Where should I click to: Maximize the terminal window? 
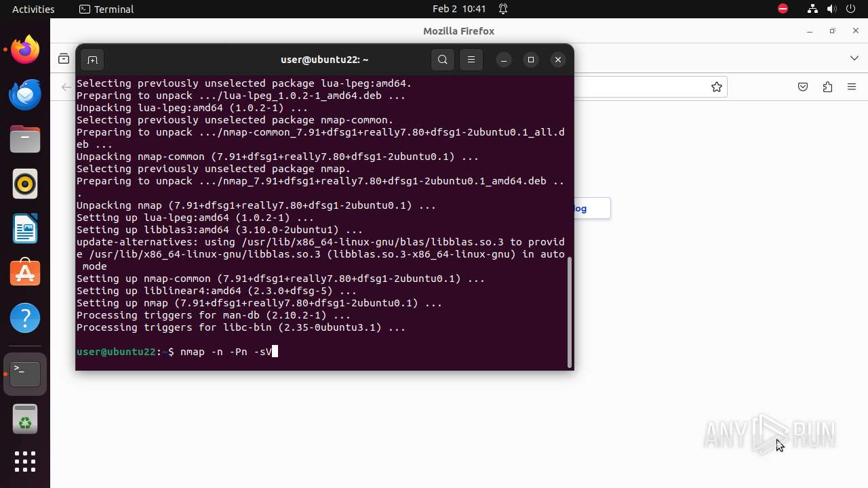(x=531, y=60)
